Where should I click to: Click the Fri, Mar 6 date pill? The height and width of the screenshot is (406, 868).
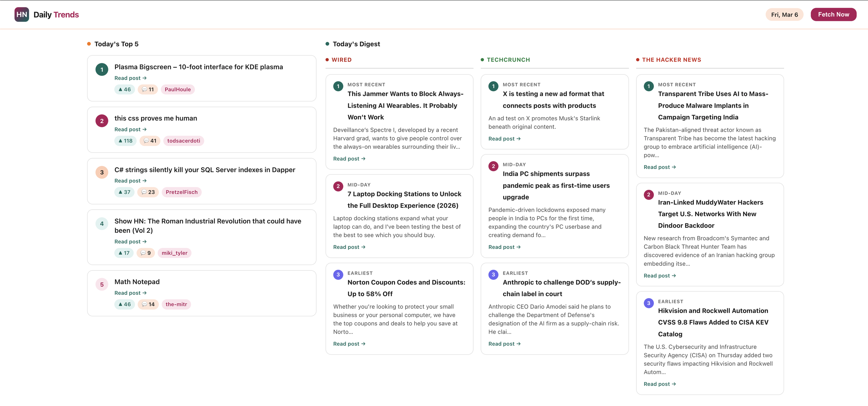[x=784, y=15]
